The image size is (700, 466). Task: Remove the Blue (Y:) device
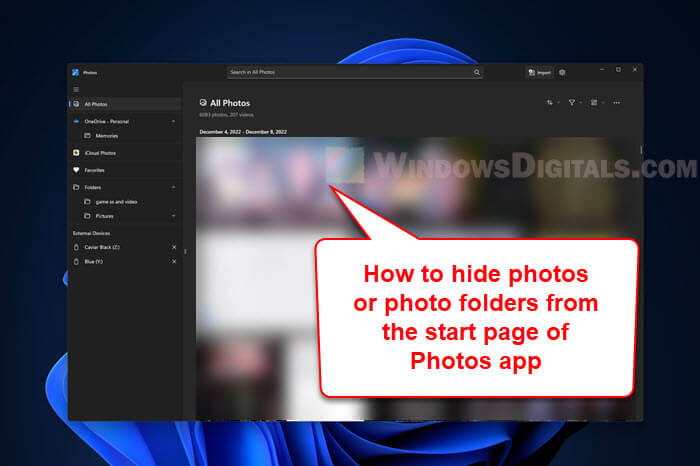coord(174,262)
